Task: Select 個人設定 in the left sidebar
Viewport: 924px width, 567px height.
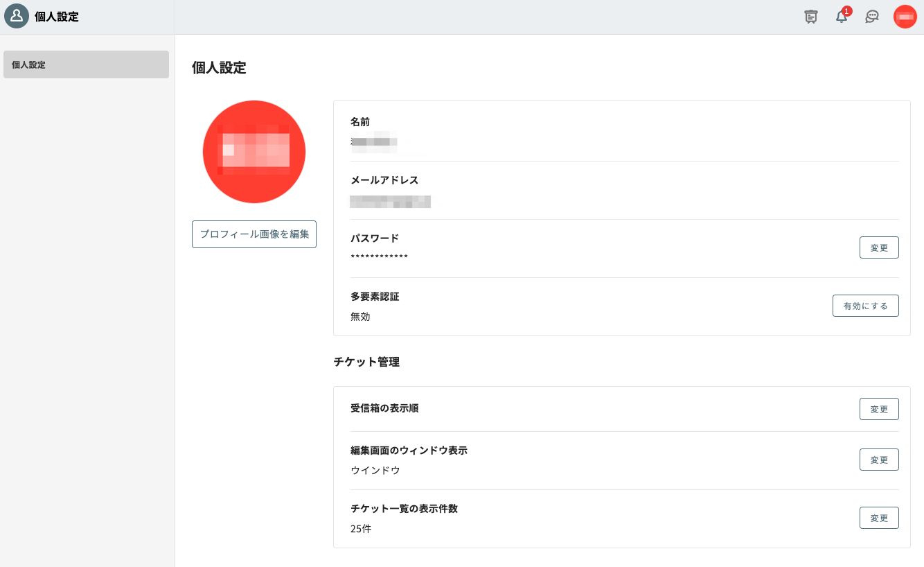Action: point(86,64)
